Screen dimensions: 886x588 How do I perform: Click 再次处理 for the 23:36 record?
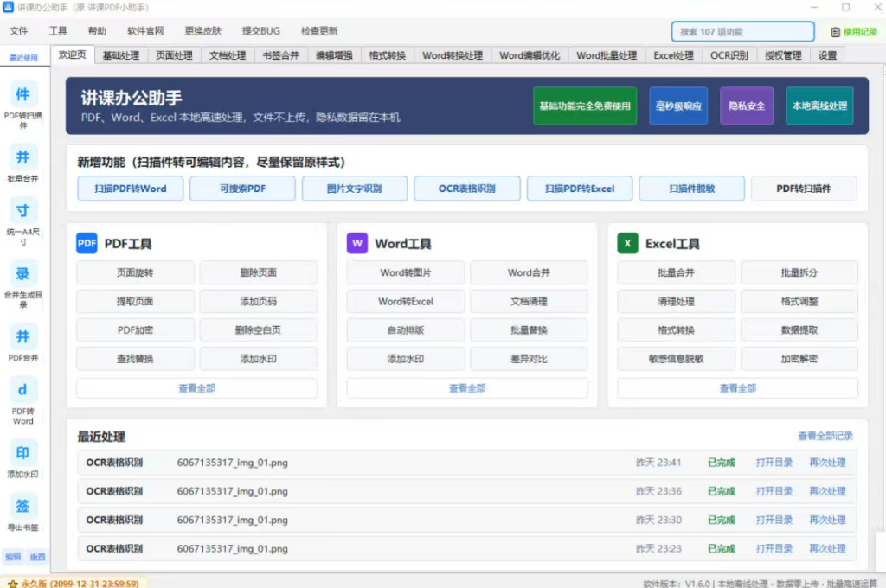pos(827,491)
